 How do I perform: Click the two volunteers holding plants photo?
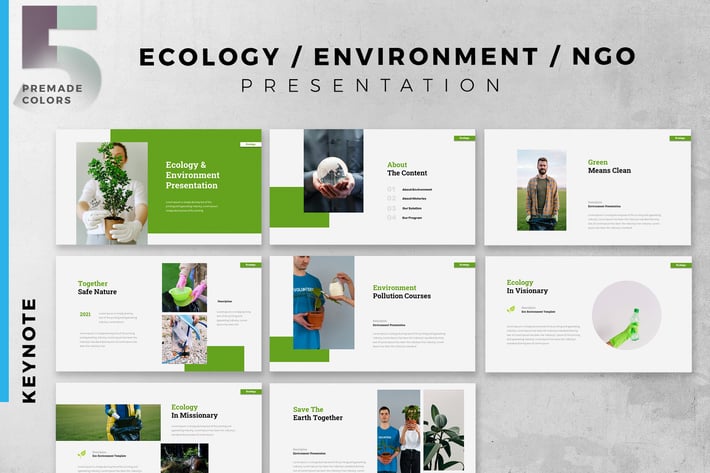pyautogui.click(x=398, y=431)
